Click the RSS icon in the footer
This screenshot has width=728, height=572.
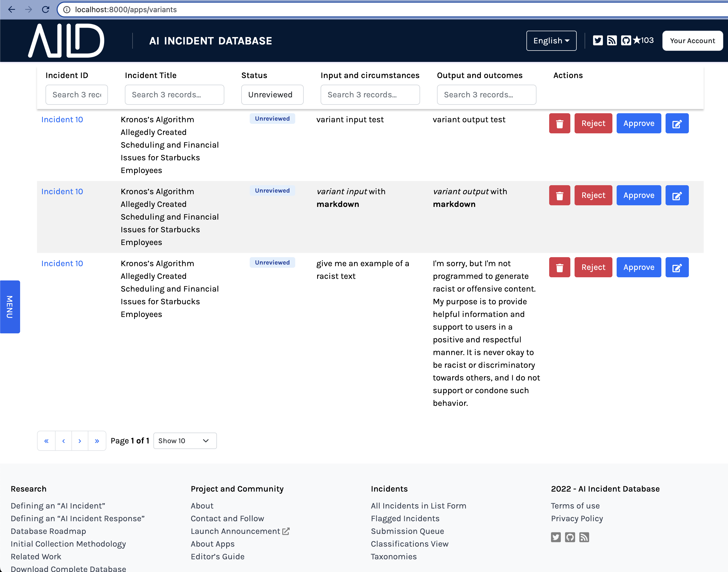pyautogui.click(x=585, y=537)
